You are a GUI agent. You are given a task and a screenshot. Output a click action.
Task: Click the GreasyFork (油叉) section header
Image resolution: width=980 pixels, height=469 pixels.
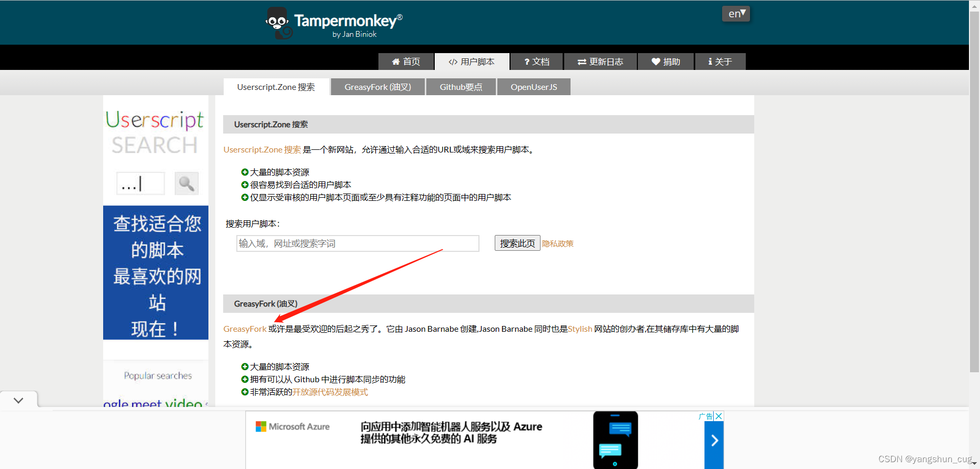[x=488, y=304]
